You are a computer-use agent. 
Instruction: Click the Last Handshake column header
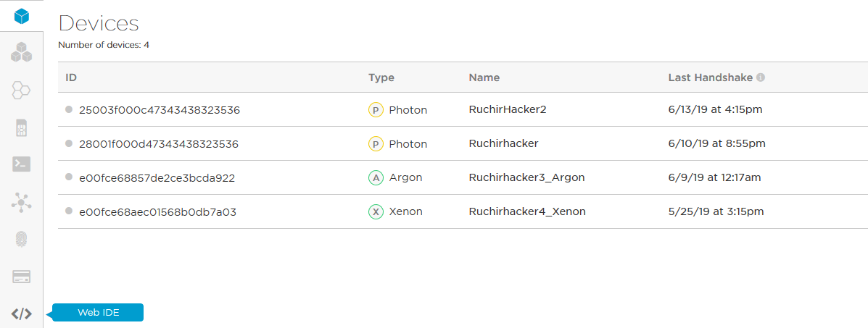[x=710, y=77]
